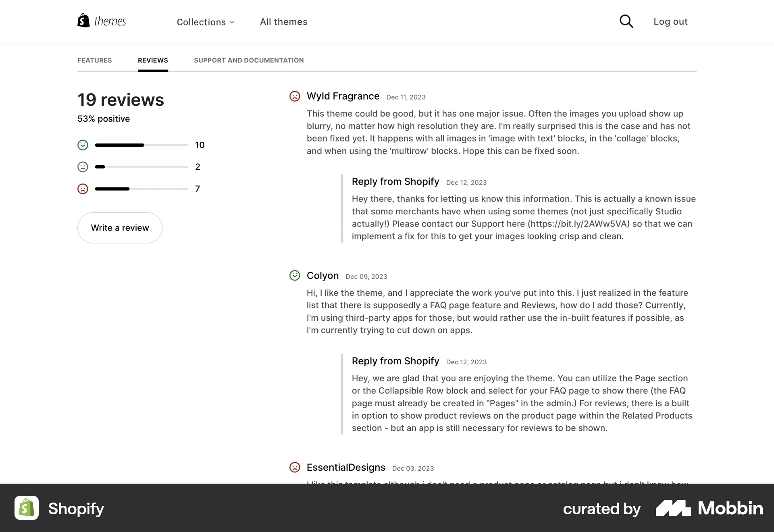Click the sad face icon beside Wyld Fragrance
Screen dimensions: 774x532
coord(295,96)
